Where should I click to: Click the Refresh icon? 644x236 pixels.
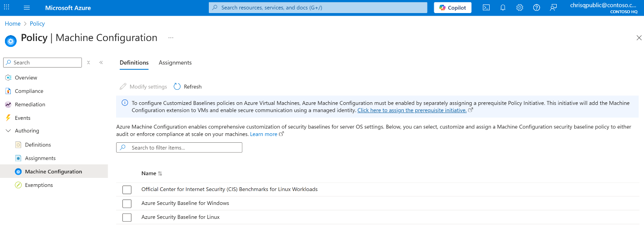coord(177,86)
